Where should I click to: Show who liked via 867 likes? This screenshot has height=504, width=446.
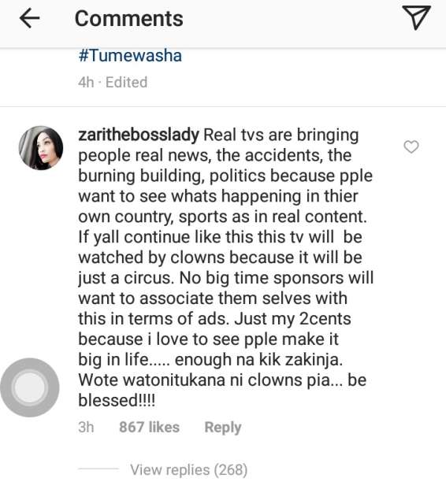tap(149, 427)
